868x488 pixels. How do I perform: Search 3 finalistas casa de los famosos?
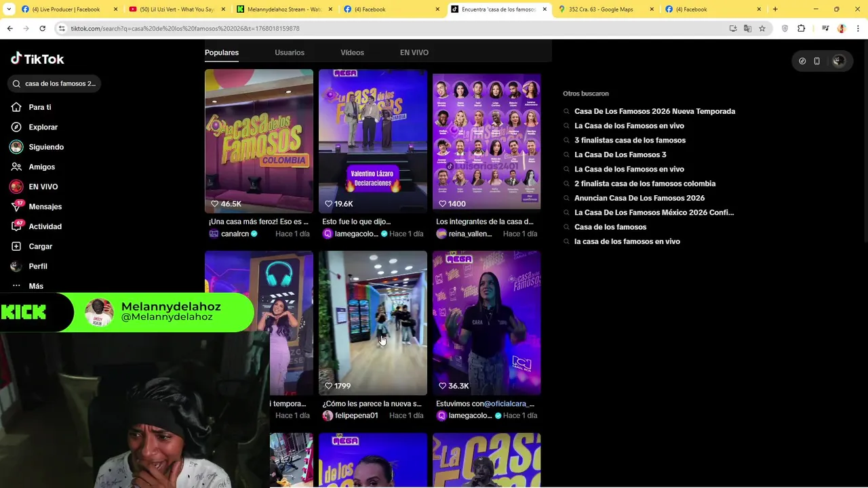point(630,140)
